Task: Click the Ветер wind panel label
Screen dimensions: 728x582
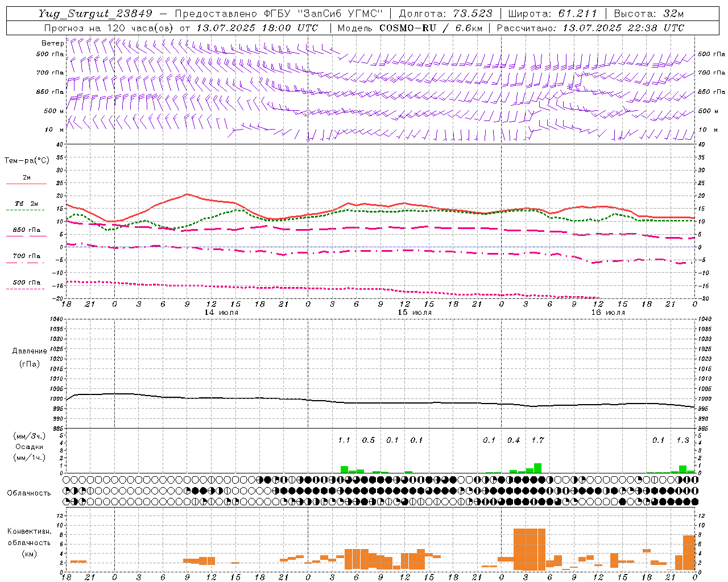Action: [x=52, y=43]
